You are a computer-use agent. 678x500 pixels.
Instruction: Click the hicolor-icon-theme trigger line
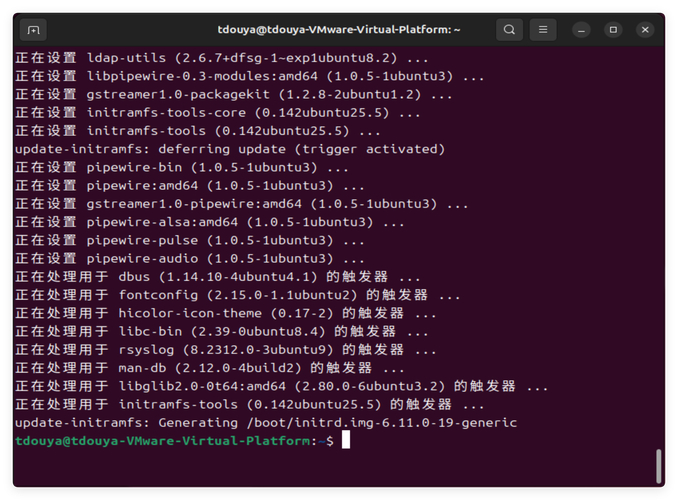226,313
